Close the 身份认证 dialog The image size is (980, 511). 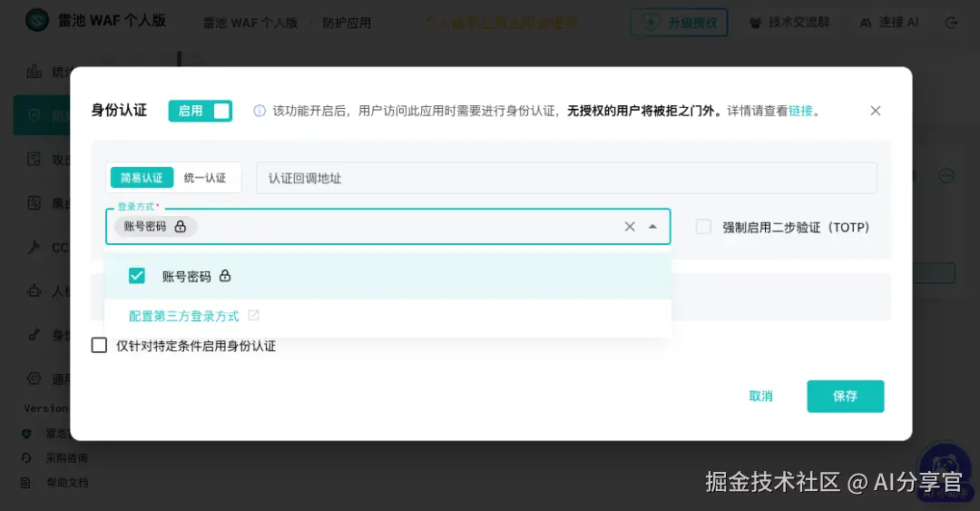pyautogui.click(x=875, y=111)
